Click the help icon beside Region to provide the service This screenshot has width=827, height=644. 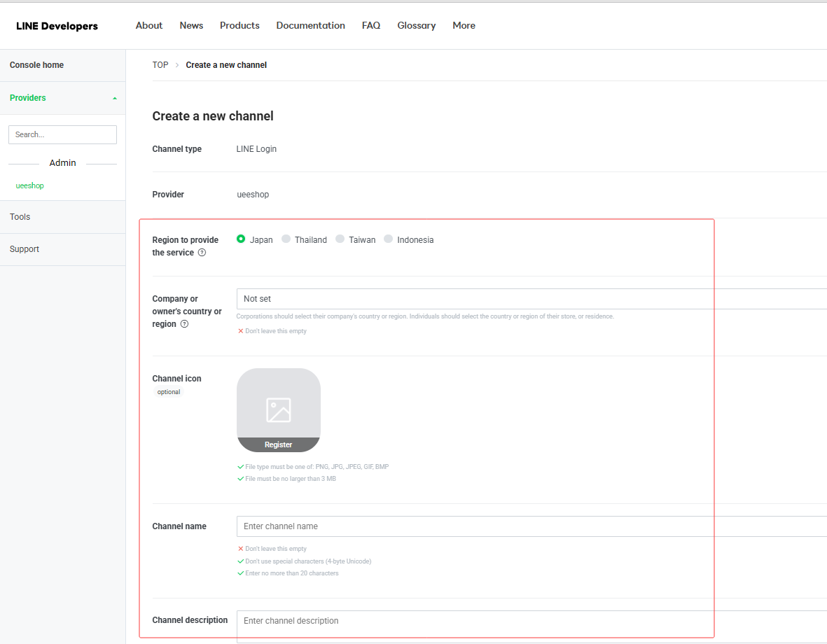202,253
